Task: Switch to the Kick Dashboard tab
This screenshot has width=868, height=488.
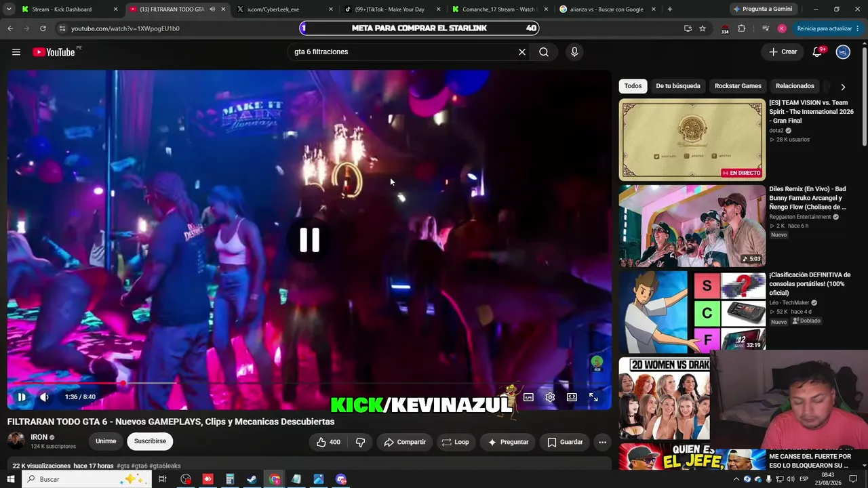Action: tap(68, 9)
